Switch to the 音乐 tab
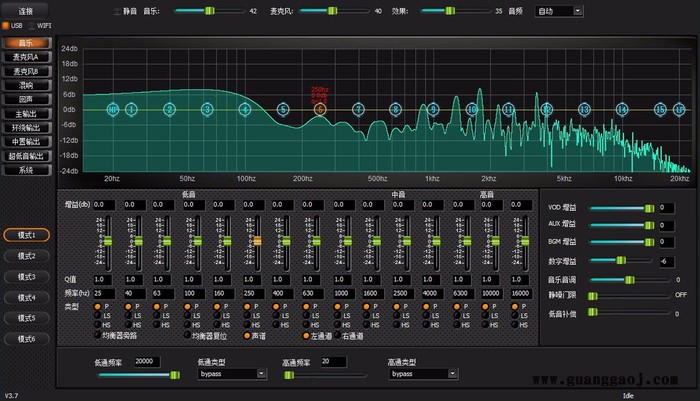This screenshot has height=401, width=700. tap(26, 43)
